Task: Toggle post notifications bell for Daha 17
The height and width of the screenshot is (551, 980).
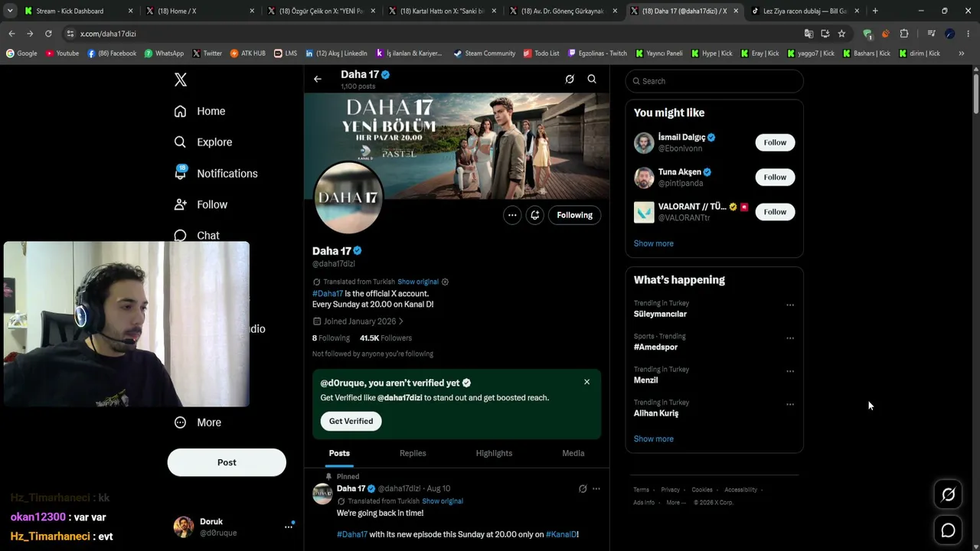Action: tap(535, 215)
